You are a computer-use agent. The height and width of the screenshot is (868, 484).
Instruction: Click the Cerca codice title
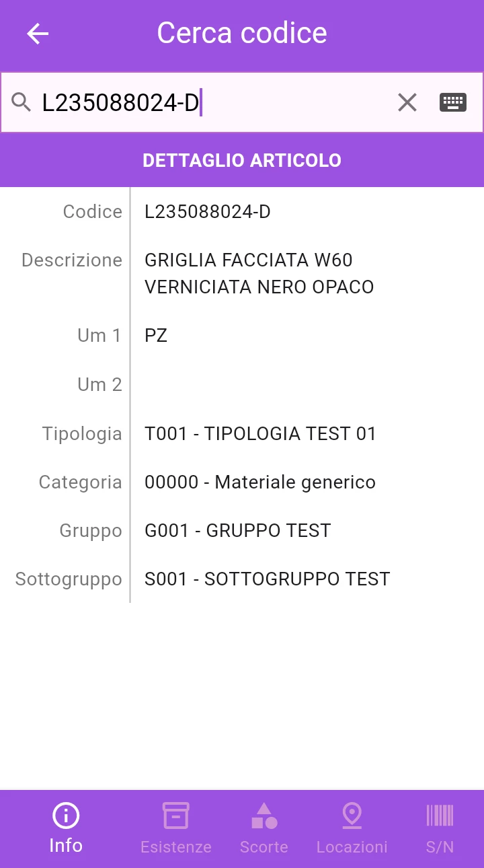coord(242,33)
